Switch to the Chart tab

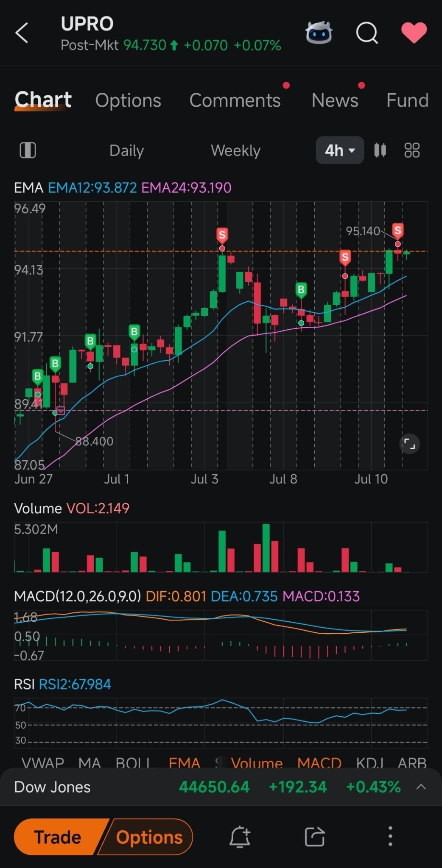pyautogui.click(x=43, y=100)
